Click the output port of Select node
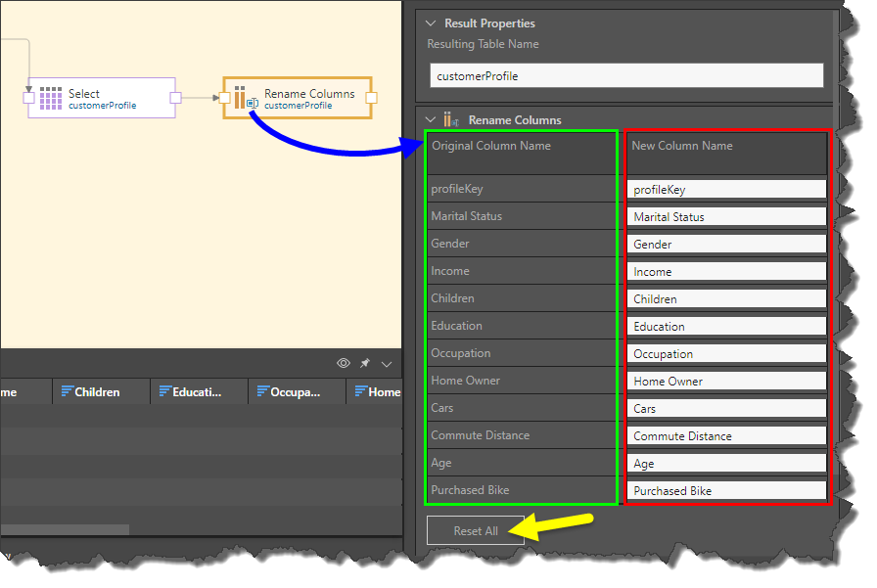 175,97
